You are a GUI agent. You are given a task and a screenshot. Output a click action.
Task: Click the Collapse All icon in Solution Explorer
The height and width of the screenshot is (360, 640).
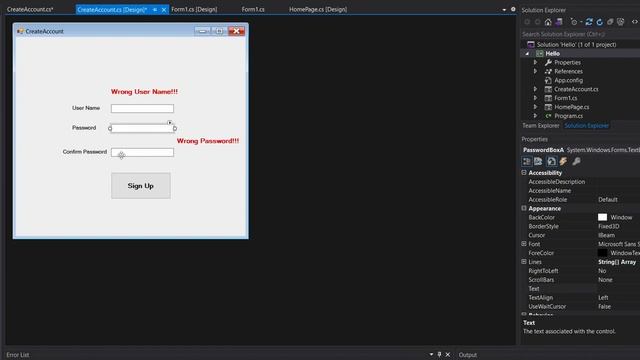click(x=610, y=22)
